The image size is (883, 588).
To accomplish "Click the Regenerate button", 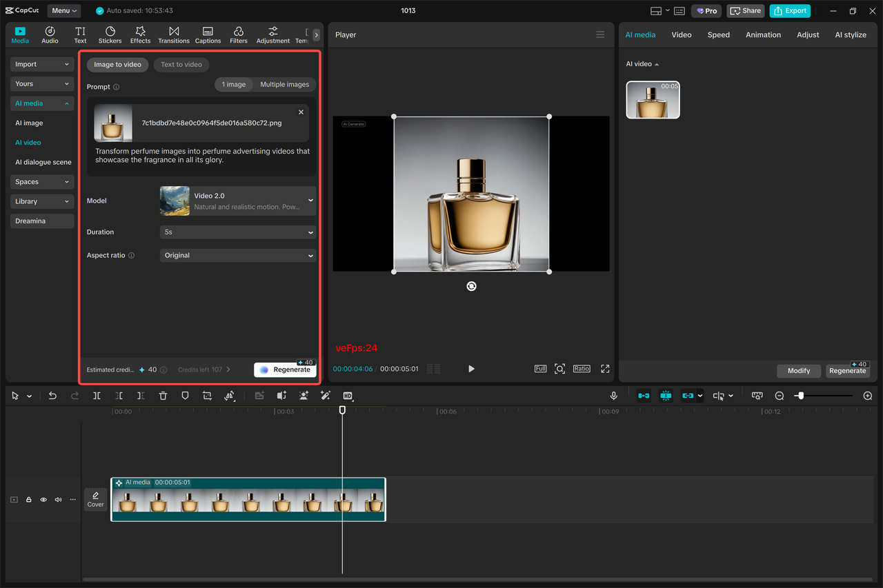I will 285,369.
